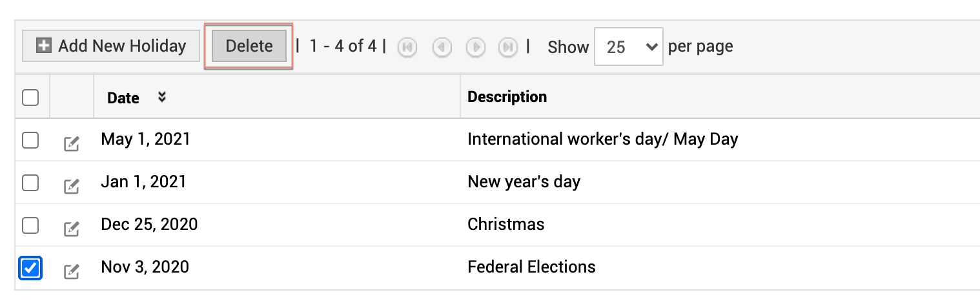The height and width of the screenshot is (301, 980).
Task: Toggle the select-all header checkbox
Action: point(30,98)
